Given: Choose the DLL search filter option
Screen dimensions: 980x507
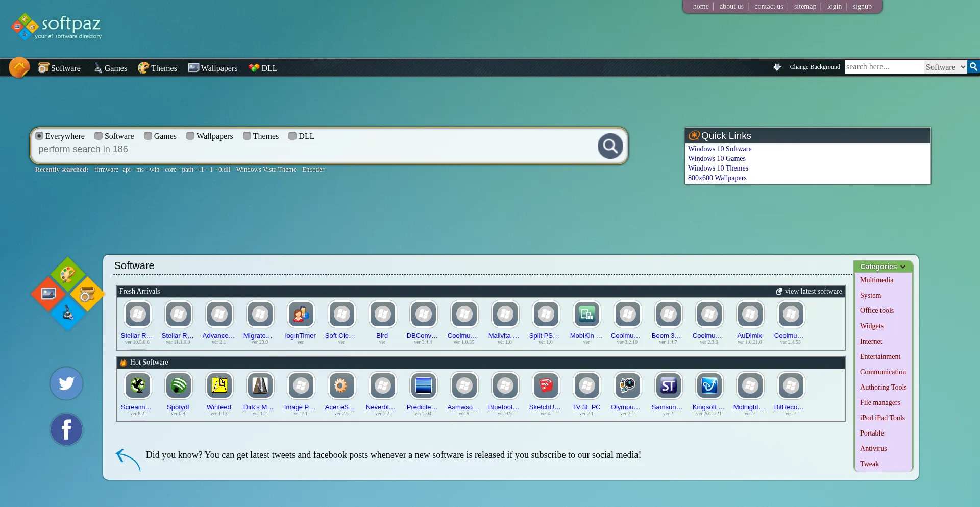Looking at the screenshot, I should [x=292, y=136].
